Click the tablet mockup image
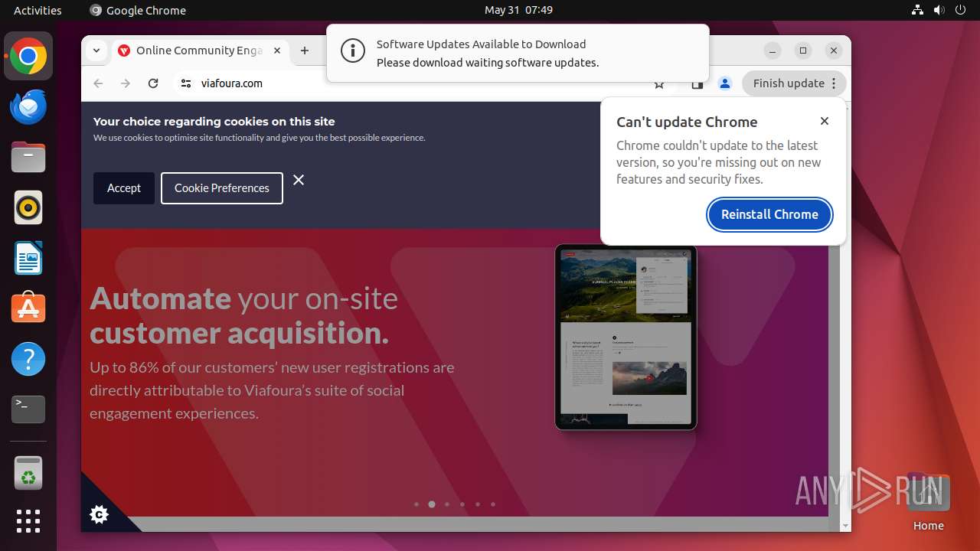 (626, 337)
